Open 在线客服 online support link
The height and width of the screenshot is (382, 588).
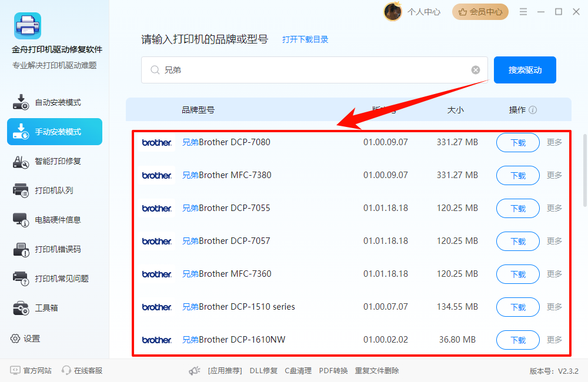coord(82,371)
